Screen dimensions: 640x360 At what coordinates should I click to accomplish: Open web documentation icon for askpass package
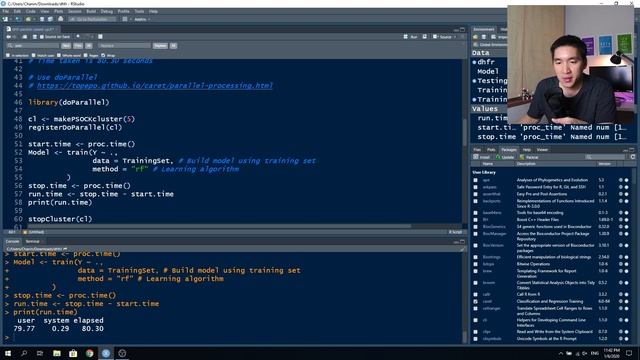[x=620, y=187]
